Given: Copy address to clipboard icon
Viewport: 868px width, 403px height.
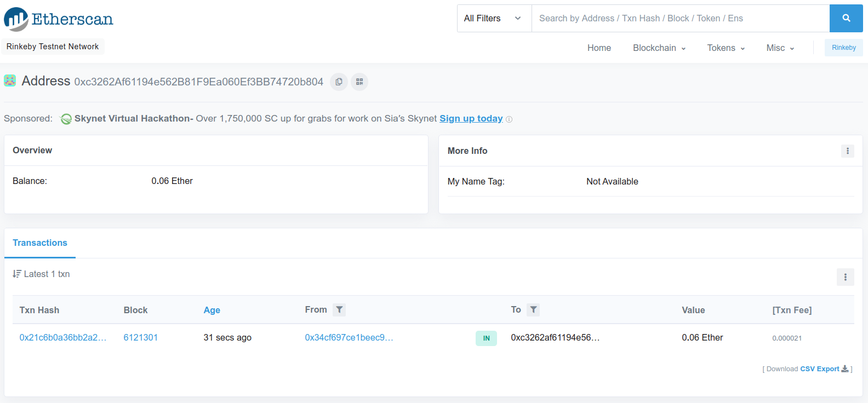Looking at the screenshot, I should 339,82.
